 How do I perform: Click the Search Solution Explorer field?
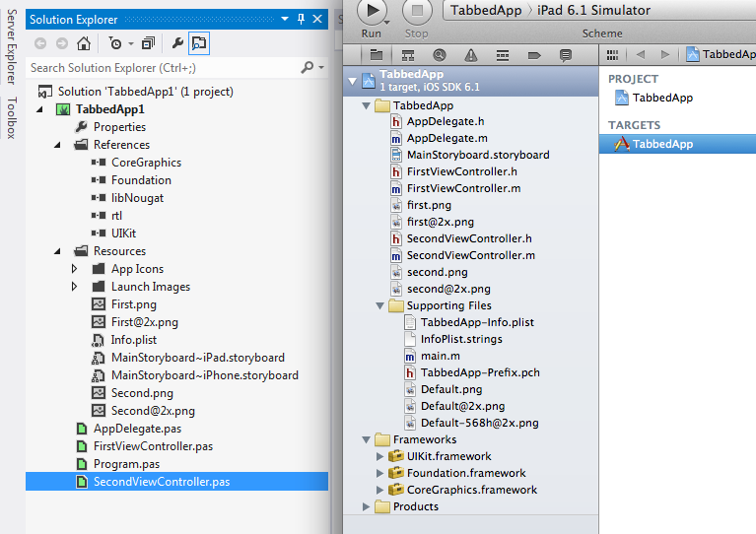pyautogui.click(x=164, y=68)
